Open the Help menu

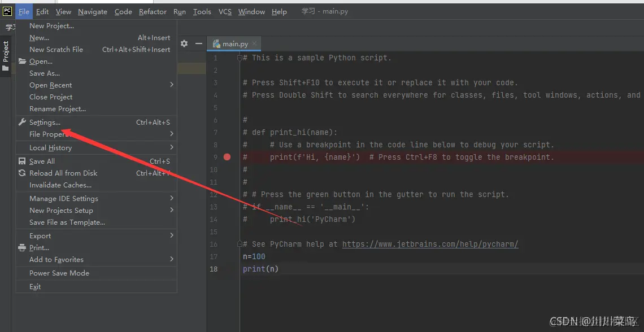(x=279, y=11)
